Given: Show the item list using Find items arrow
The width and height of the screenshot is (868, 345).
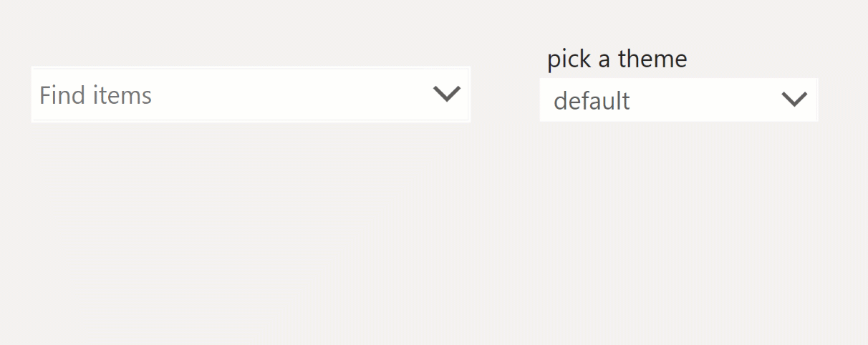Looking at the screenshot, I should pyautogui.click(x=447, y=94).
